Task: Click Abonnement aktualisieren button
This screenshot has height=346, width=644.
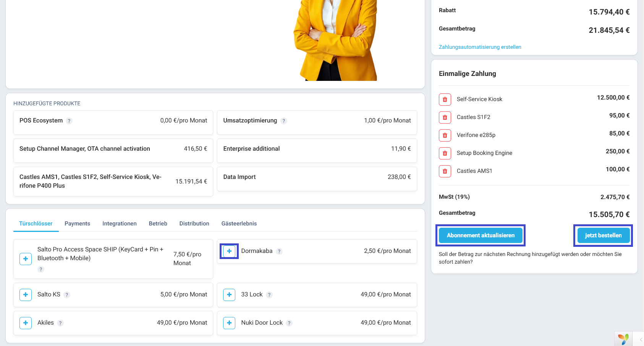Action: (x=481, y=235)
